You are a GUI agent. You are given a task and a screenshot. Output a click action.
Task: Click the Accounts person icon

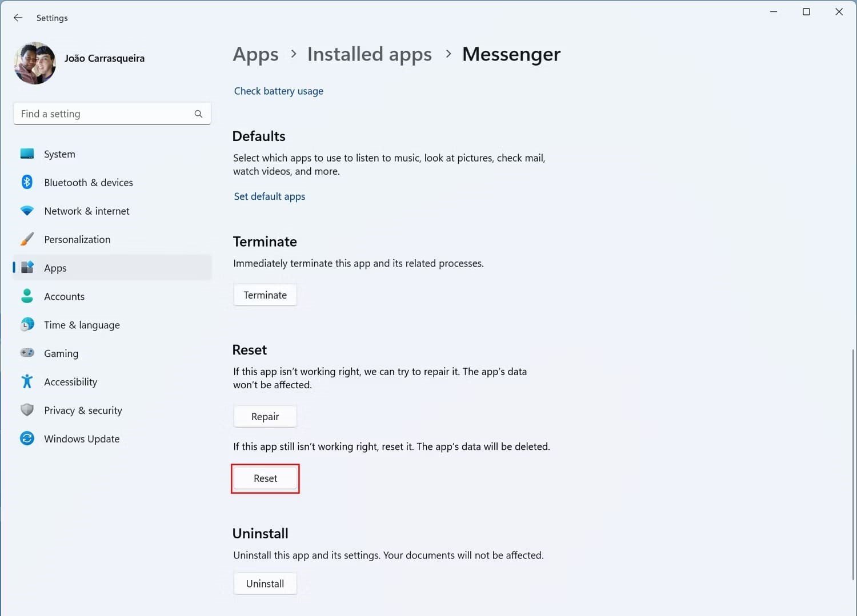pyautogui.click(x=27, y=296)
